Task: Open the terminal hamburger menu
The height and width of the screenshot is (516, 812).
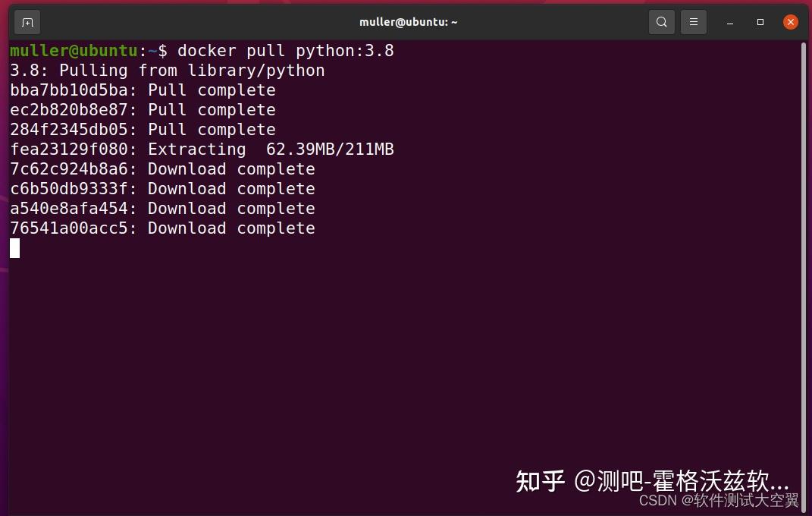Action: 693,22
